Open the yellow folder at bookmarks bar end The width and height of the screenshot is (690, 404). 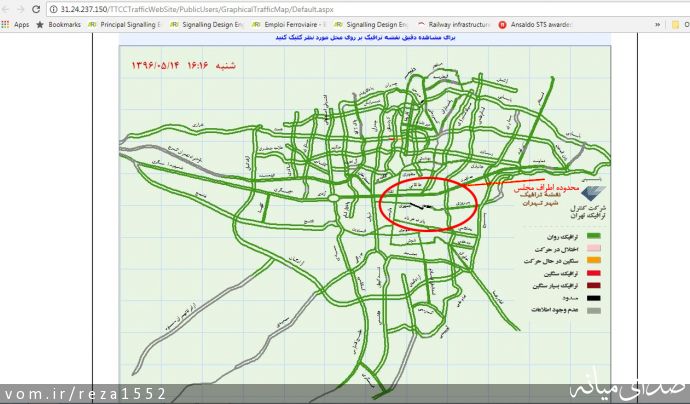click(x=675, y=25)
